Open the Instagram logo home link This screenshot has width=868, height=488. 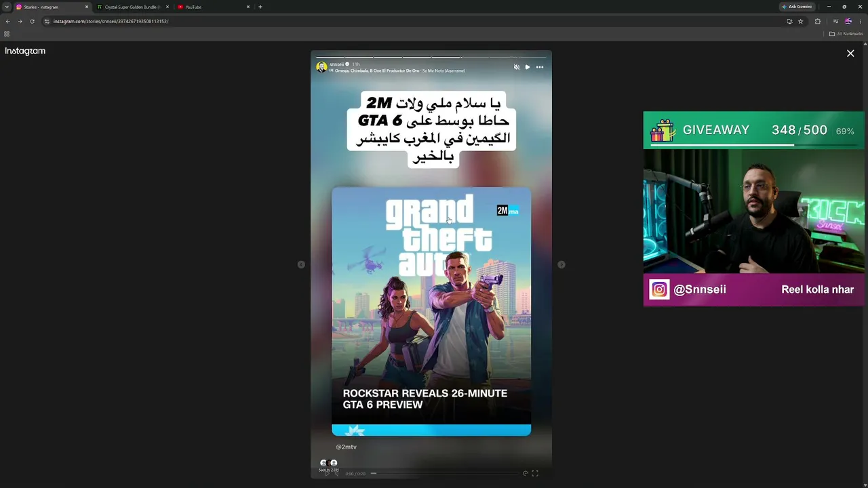point(25,51)
